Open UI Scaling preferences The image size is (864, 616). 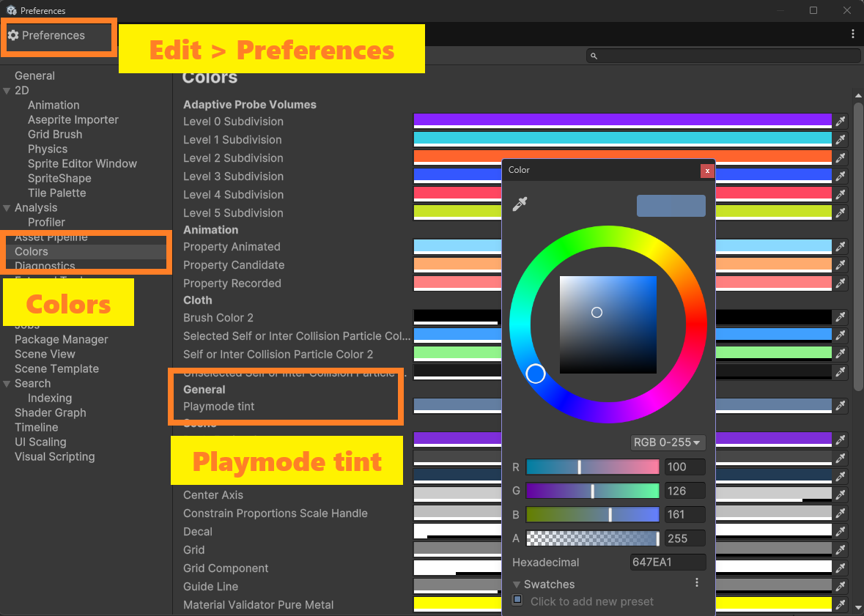tap(40, 442)
